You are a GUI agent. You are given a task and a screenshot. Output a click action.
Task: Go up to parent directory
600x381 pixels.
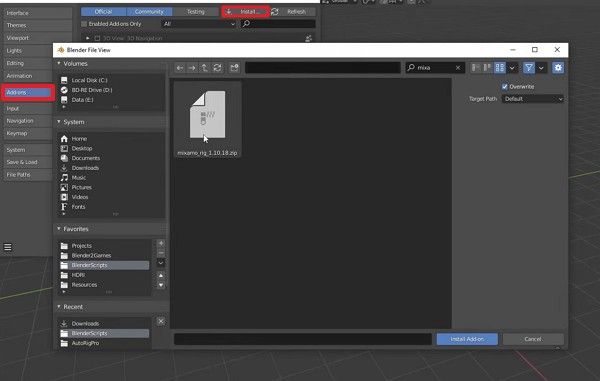(204, 68)
